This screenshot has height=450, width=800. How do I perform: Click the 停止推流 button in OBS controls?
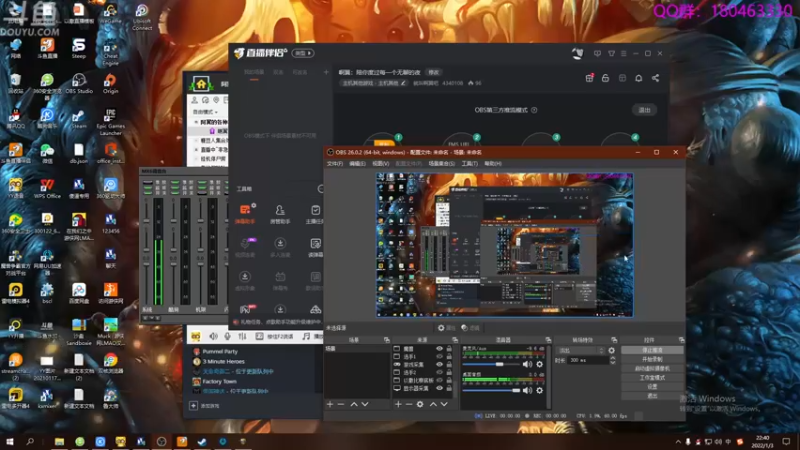pos(652,350)
